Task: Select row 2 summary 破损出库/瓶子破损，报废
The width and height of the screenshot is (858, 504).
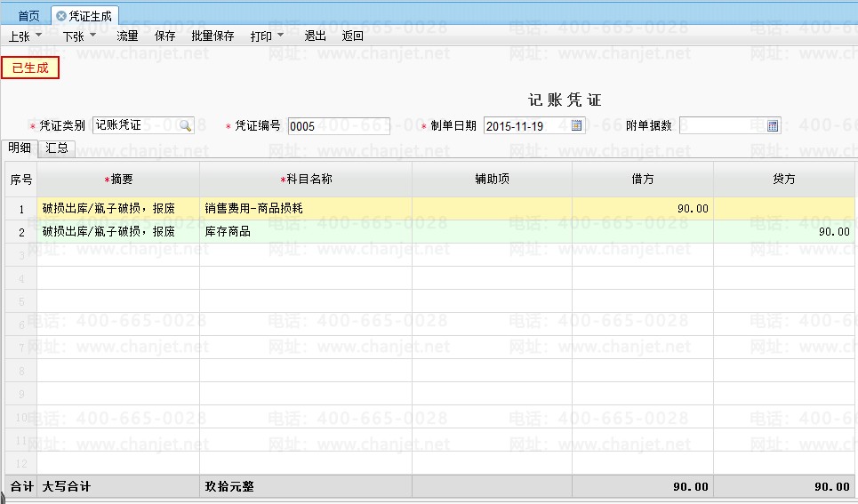Action: (x=118, y=232)
